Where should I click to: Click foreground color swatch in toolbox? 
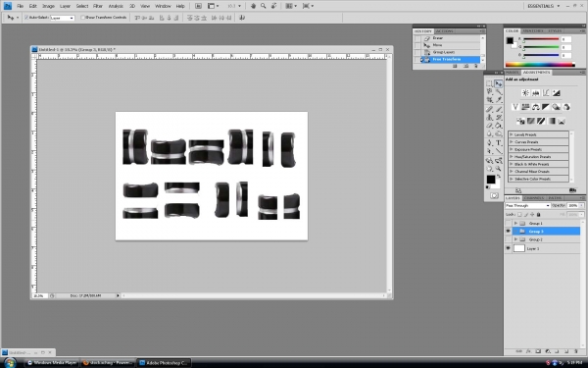(x=491, y=180)
